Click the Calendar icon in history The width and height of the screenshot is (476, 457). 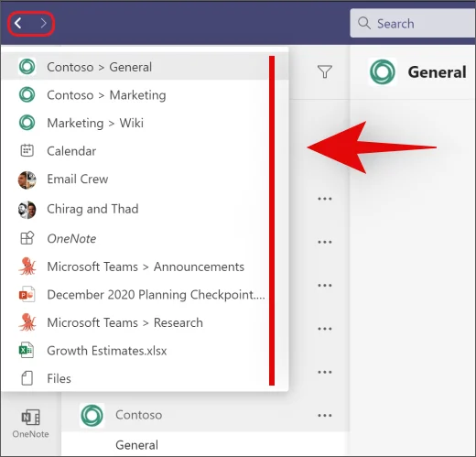(x=27, y=150)
